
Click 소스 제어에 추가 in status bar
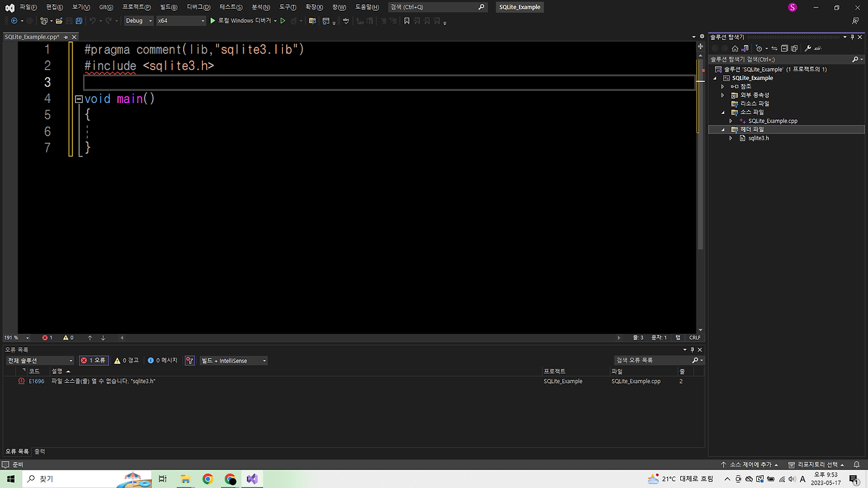[x=751, y=464]
